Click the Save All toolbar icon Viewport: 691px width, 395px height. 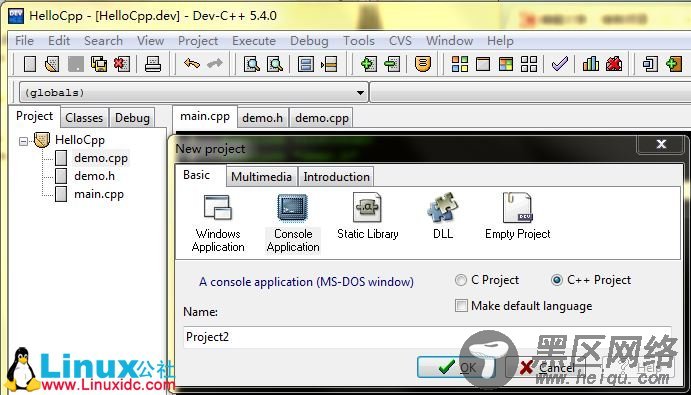(99, 64)
